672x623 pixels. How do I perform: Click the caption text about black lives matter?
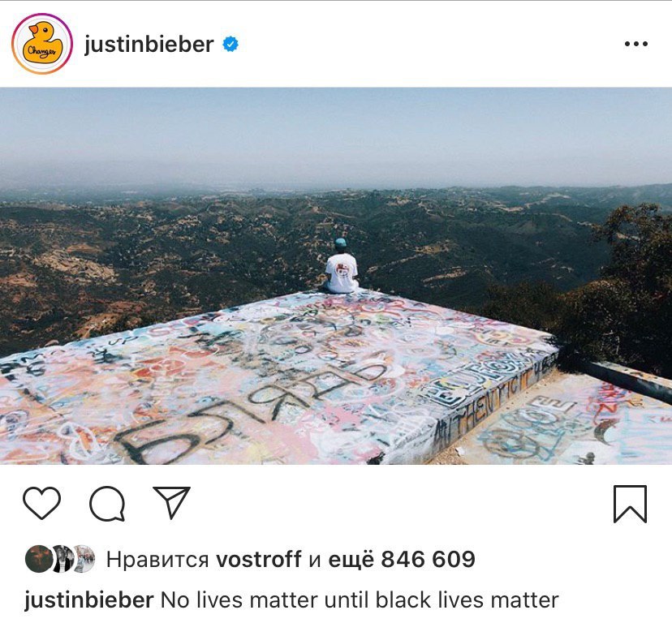tap(360, 599)
